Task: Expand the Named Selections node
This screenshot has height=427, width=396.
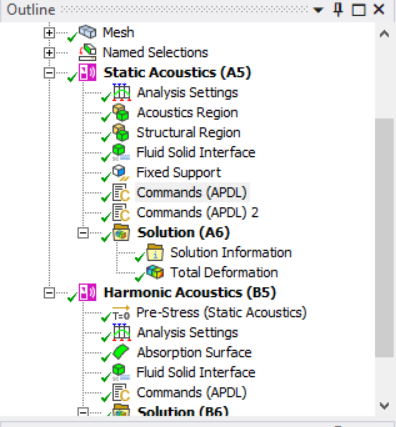Action: pyautogui.click(x=49, y=53)
